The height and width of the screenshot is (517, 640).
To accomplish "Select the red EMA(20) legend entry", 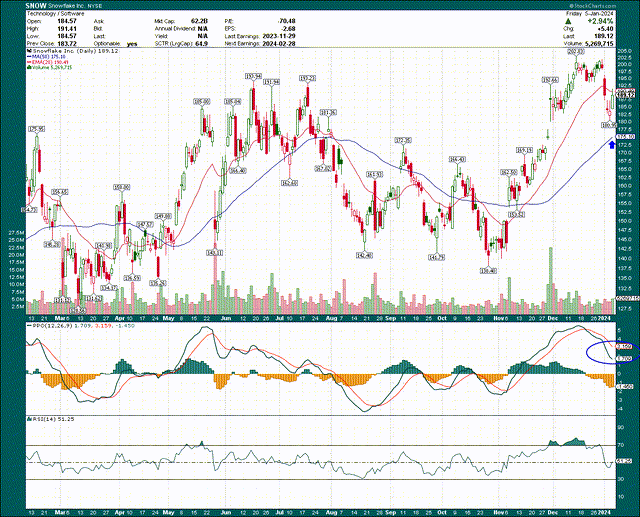I will (48, 62).
